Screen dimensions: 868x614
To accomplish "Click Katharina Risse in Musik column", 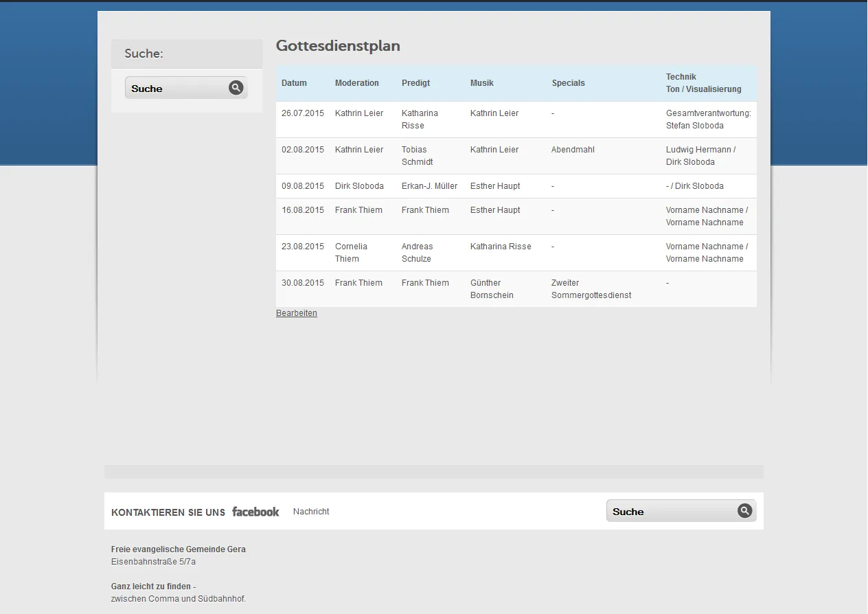I will coord(501,247).
